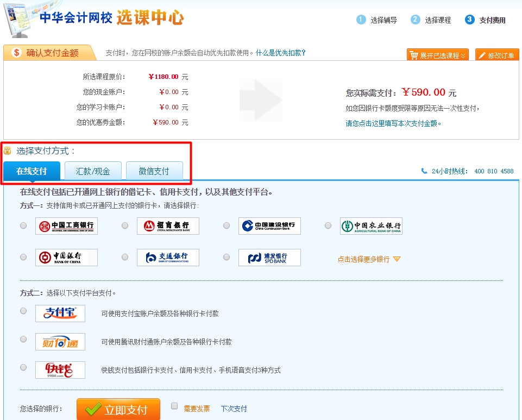Open the 汇款/现金 payment tab

click(x=92, y=170)
